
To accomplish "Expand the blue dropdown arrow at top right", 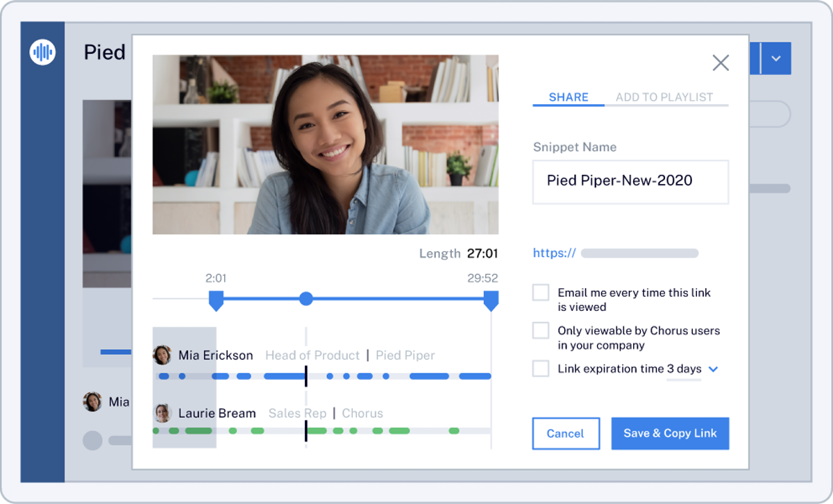I will [776, 59].
